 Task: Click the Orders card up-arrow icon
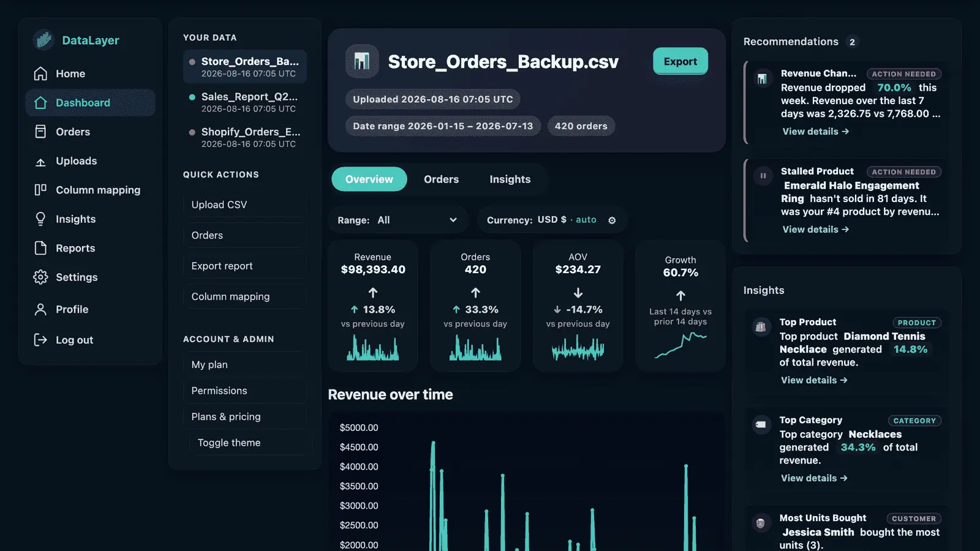pyautogui.click(x=475, y=293)
